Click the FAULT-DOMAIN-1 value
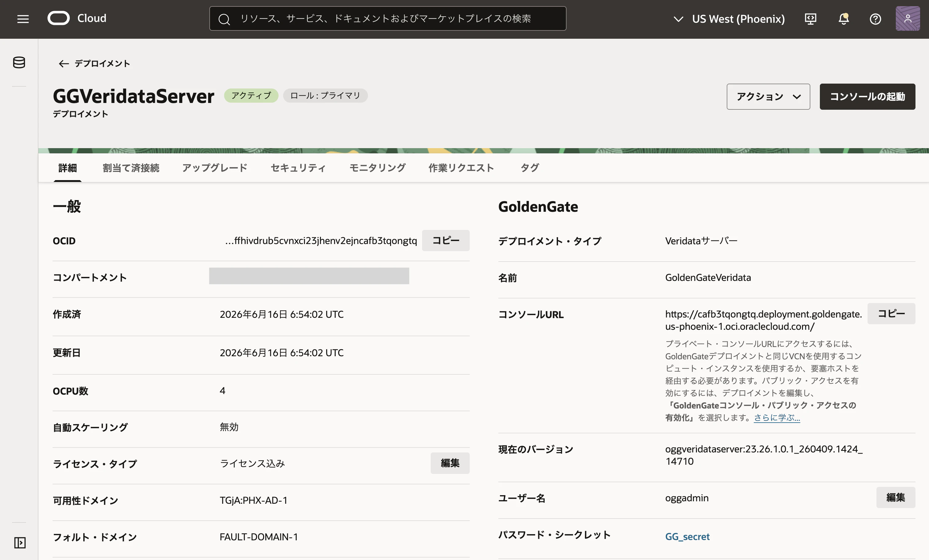929x560 pixels. point(259,537)
